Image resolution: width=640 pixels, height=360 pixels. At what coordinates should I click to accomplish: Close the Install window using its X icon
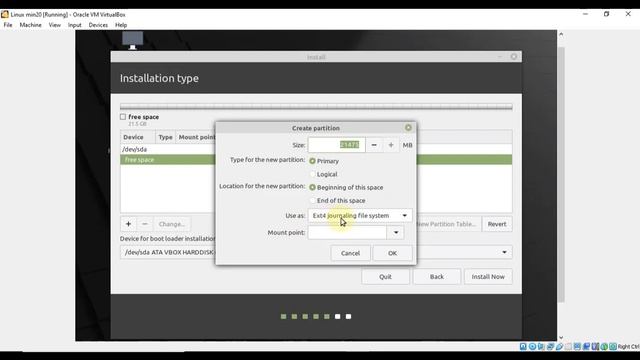(x=514, y=57)
